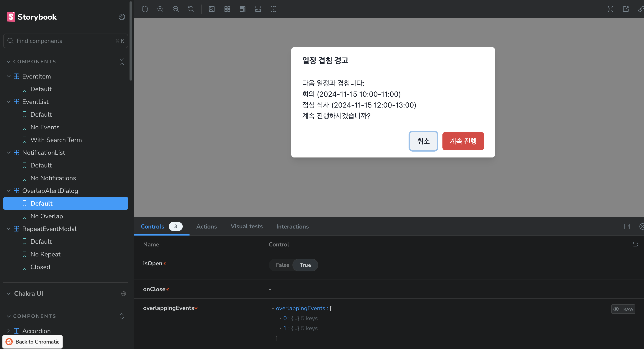The image size is (644, 349).
Task: Collapse the overlappingEvents array
Action: coord(273,309)
